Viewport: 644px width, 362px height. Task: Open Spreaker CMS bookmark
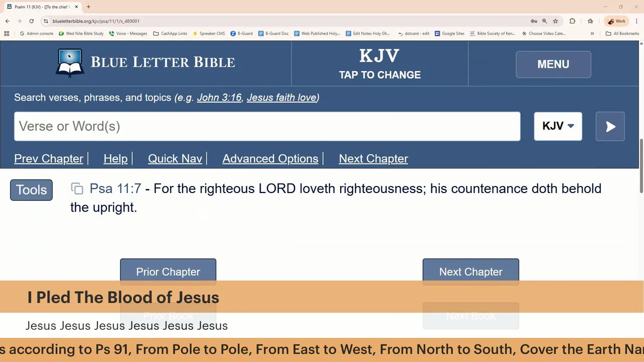(208, 34)
